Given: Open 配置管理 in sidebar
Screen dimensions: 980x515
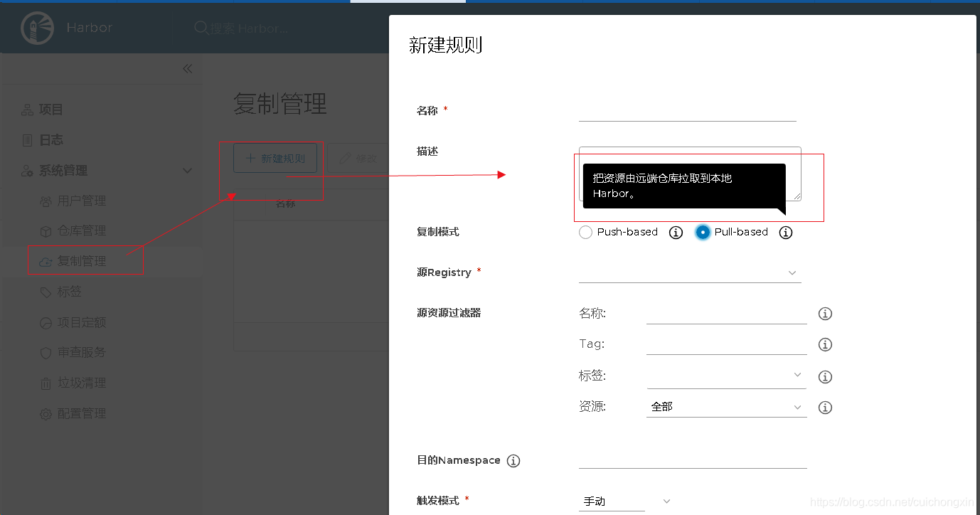Looking at the screenshot, I should click(82, 413).
